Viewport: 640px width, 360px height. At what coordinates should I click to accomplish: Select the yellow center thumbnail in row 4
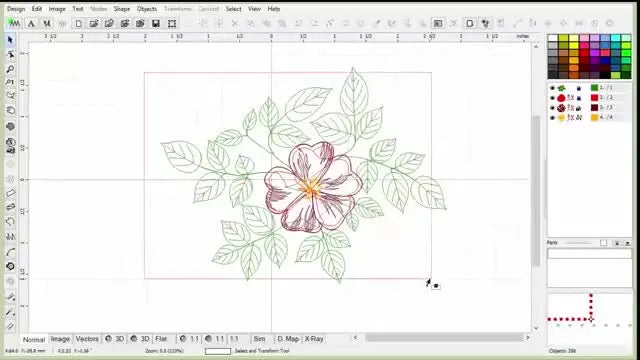(562, 118)
